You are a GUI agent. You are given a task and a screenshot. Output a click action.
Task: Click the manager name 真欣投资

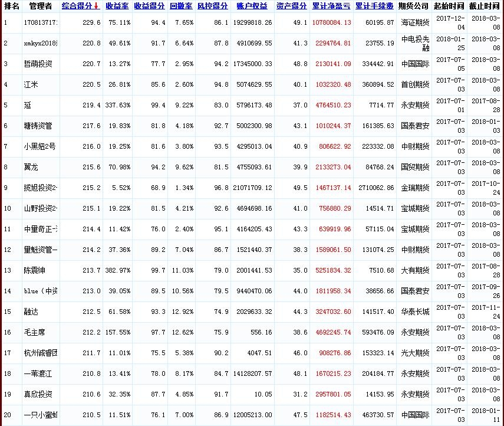tap(38, 394)
